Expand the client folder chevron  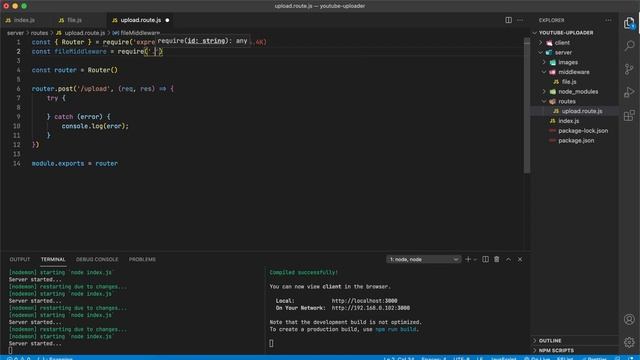point(540,43)
